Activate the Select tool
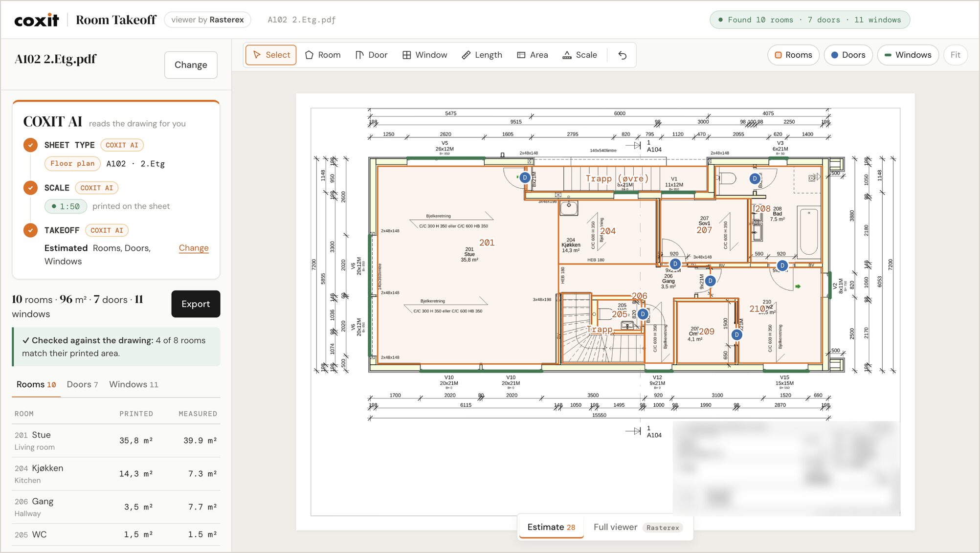Viewport: 980px width, 553px height. 271,55
